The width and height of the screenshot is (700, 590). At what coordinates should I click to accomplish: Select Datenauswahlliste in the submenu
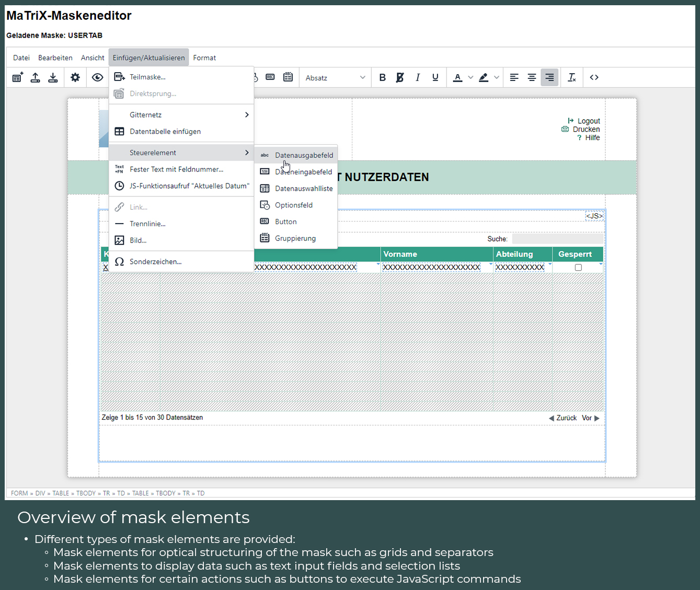296,189
